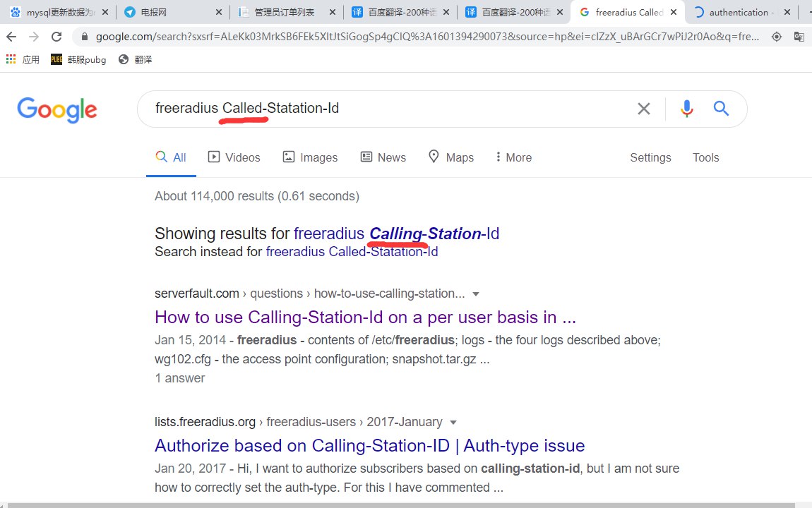The height and width of the screenshot is (508, 812).
Task: Close the first 百度翻译 tab
Action: click(446, 12)
